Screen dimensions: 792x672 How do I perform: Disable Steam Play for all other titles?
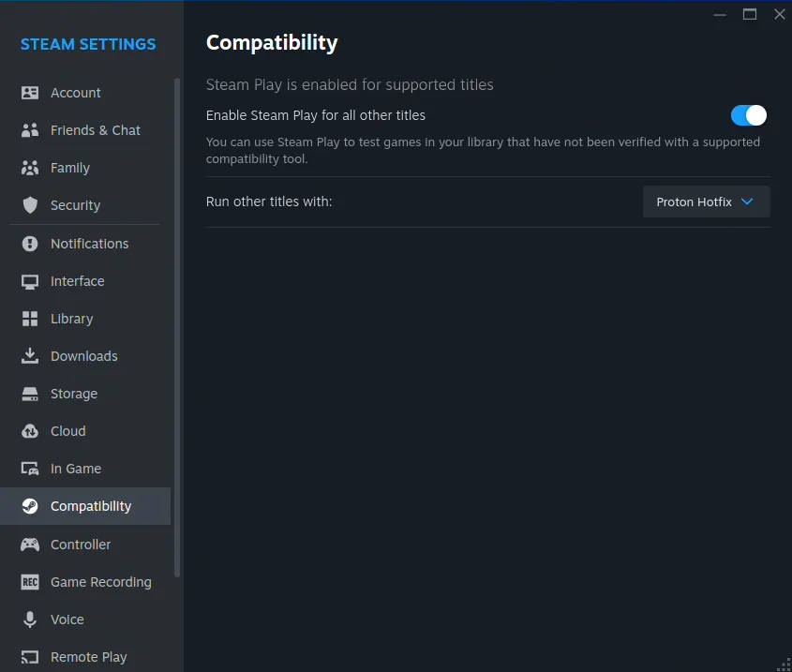pyautogui.click(x=749, y=115)
